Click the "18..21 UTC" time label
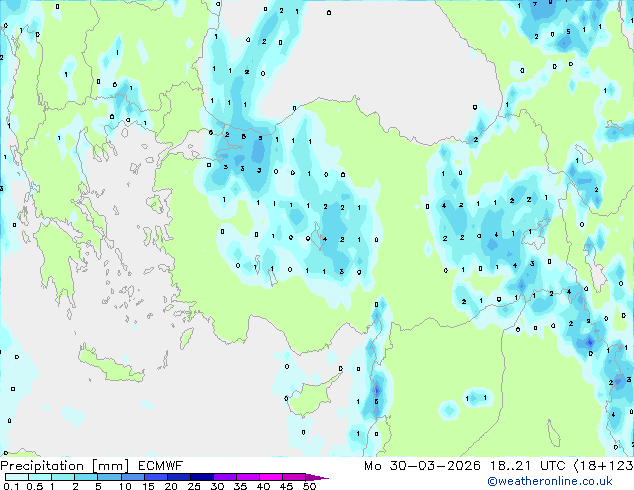This screenshot has height=490, width=634. point(528,466)
